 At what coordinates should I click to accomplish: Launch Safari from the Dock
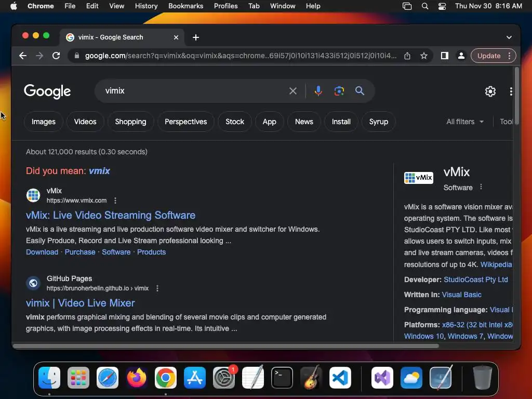pos(108,378)
